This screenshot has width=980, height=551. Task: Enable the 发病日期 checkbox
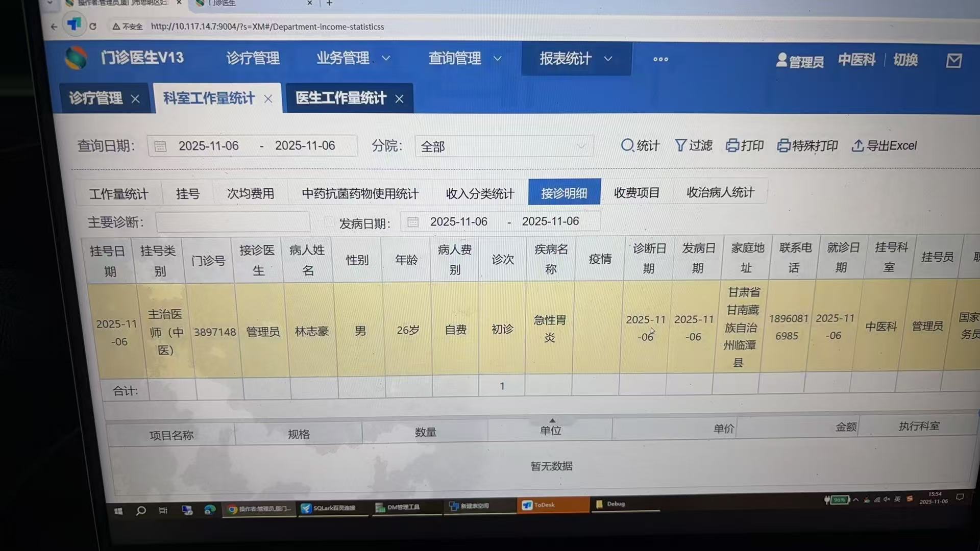tap(329, 222)
